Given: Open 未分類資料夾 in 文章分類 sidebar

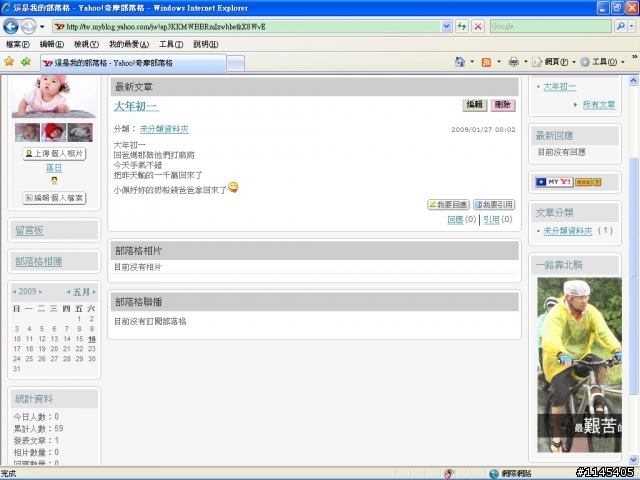Looking at the screenshot, I should click(x=568, y=231).
